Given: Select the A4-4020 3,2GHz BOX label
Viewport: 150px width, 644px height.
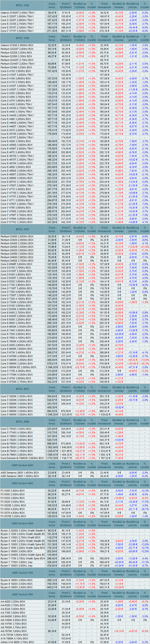Looking at the screenshot, I should 13,602.
